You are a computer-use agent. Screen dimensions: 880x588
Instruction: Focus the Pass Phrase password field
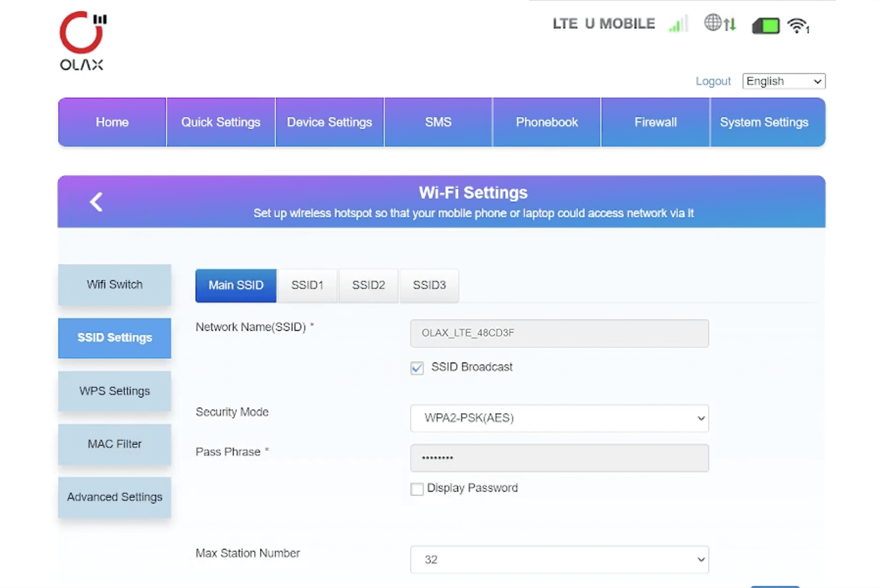click(x=559, y=458)
